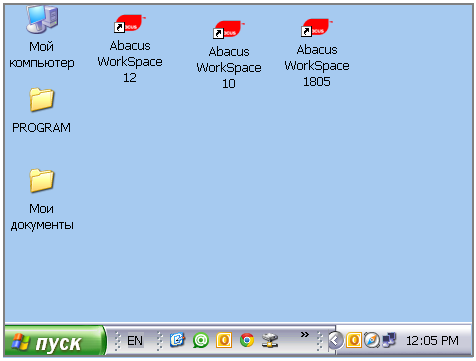Show hidden tray icons arrow
Viewport: 476px width, 361px height.
click(335, 341)
